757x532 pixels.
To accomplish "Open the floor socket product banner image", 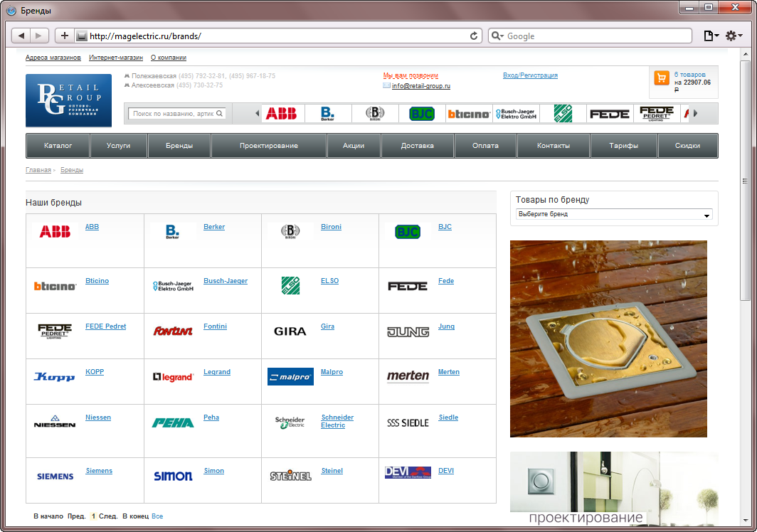I will click(608, 339).
